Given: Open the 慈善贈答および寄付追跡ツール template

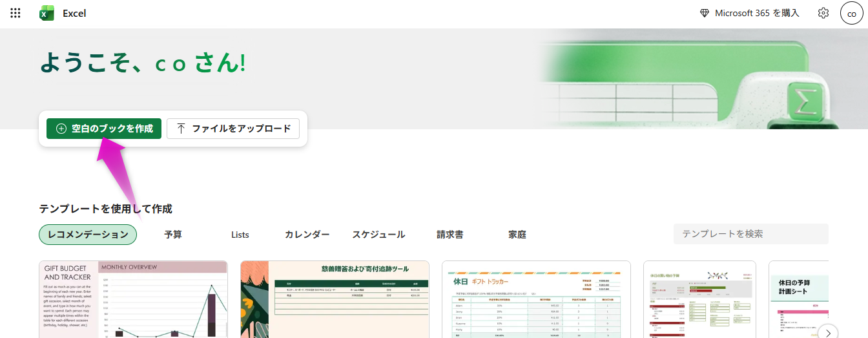Looking at the screenshot, I should 335,299.
